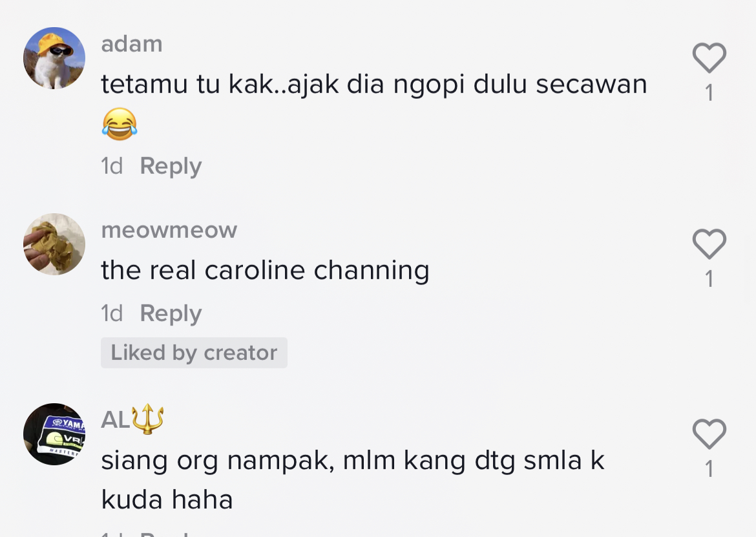The image size is (756, 537).
Task: Go to meowmeow's profile via username
Action: coord(169,230)
